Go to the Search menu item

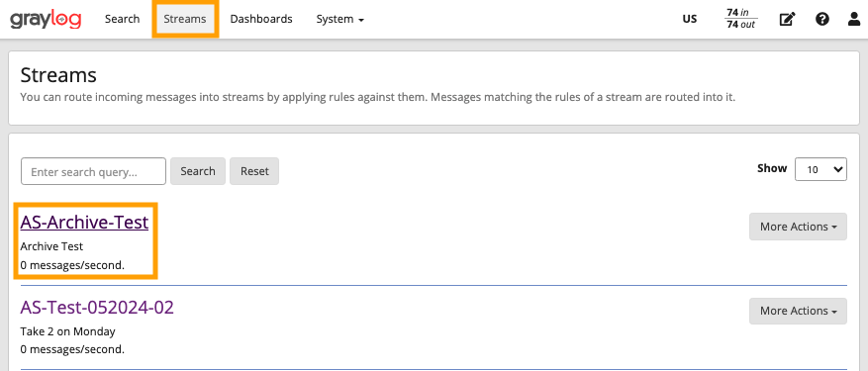click(x=123, y=19)
